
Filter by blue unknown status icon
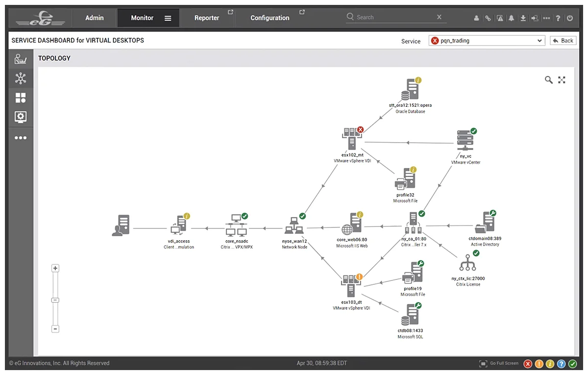[x=562, y=364]
